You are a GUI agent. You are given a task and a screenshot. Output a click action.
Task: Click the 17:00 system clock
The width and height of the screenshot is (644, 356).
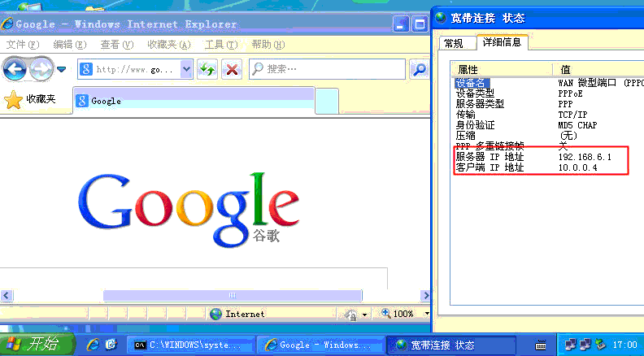pyautogui.click(x=624, y=345)
